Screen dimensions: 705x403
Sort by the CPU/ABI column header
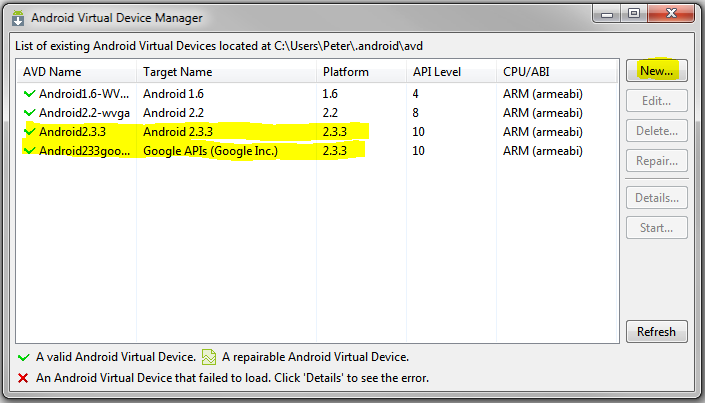557,72
